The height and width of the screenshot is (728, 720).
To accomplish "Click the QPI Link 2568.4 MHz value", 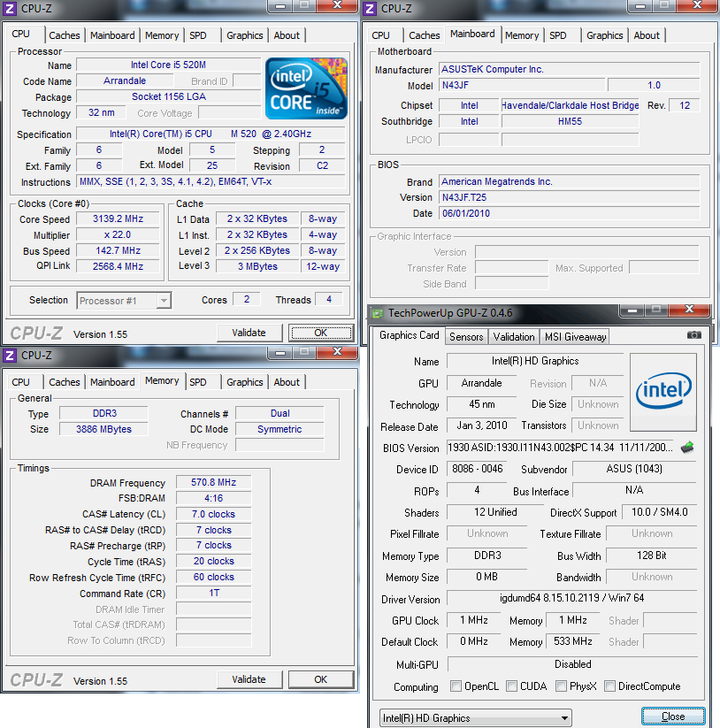I will pos(118,266).
